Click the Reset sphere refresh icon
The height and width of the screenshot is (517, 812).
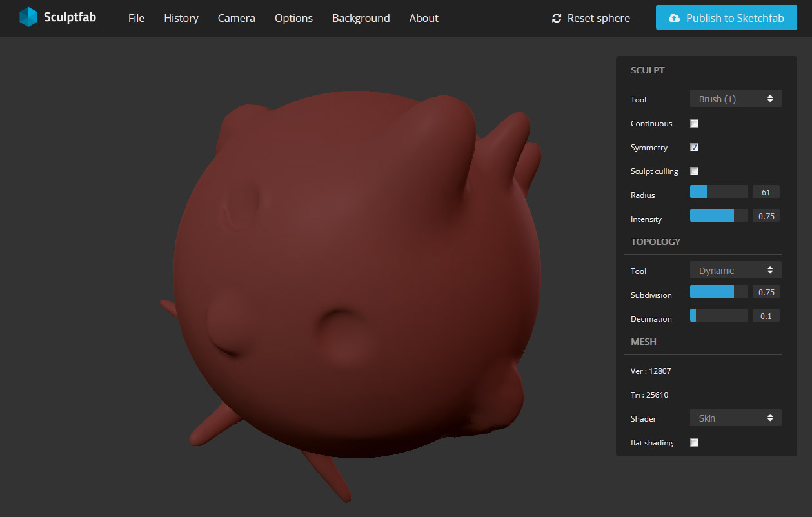pos(557,19)
